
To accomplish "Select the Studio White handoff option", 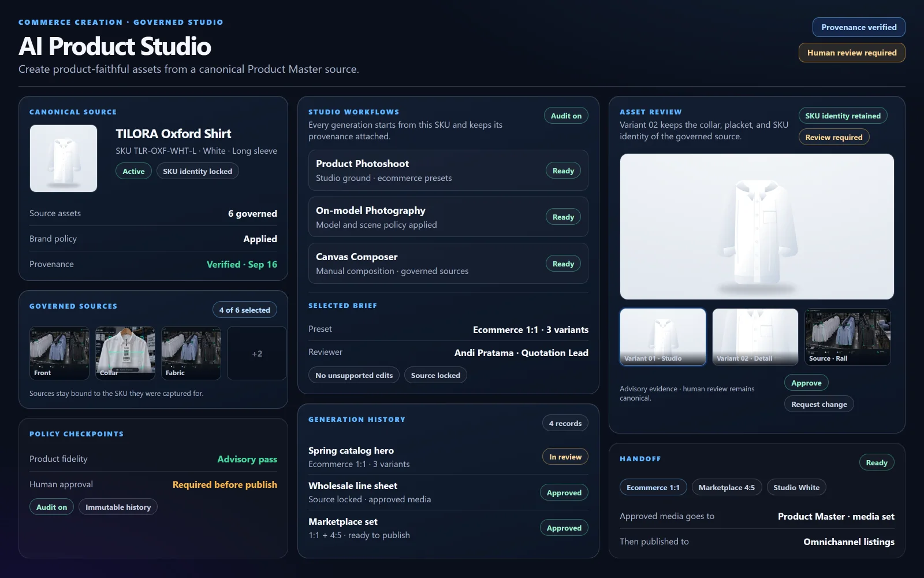I will [x=796, y=487].
